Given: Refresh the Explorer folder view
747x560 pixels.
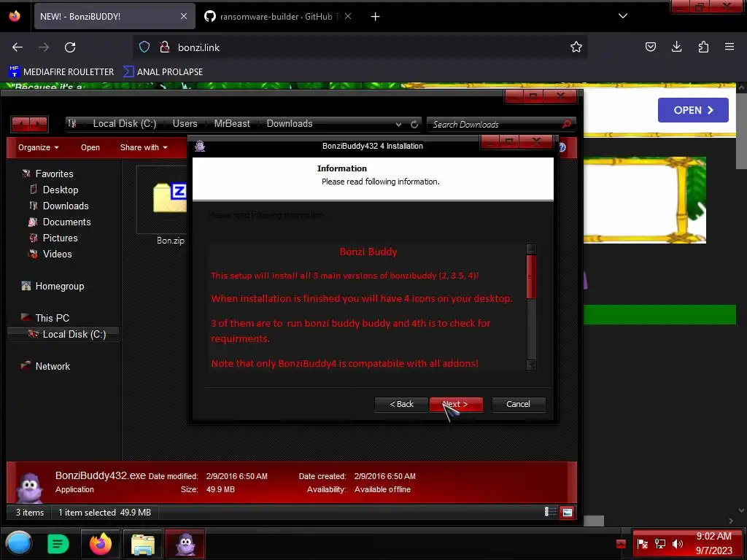Looking at the screenshot, I should click(x=414, y=124).
